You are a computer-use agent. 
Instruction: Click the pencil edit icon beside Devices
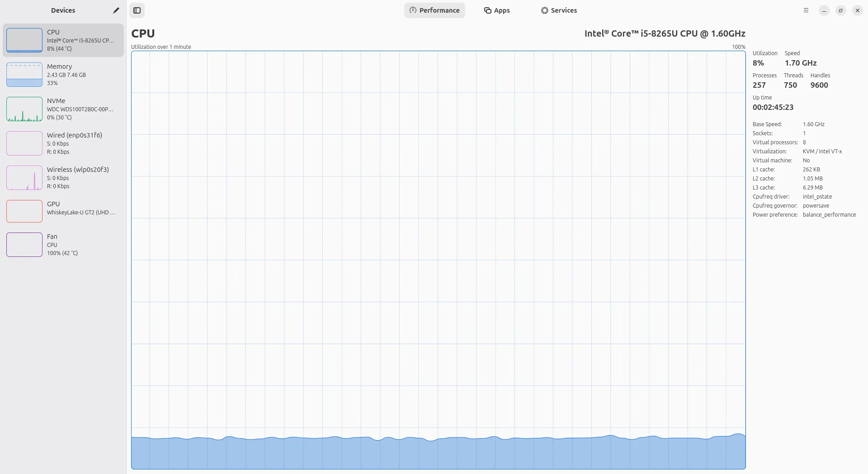[116, 10]
